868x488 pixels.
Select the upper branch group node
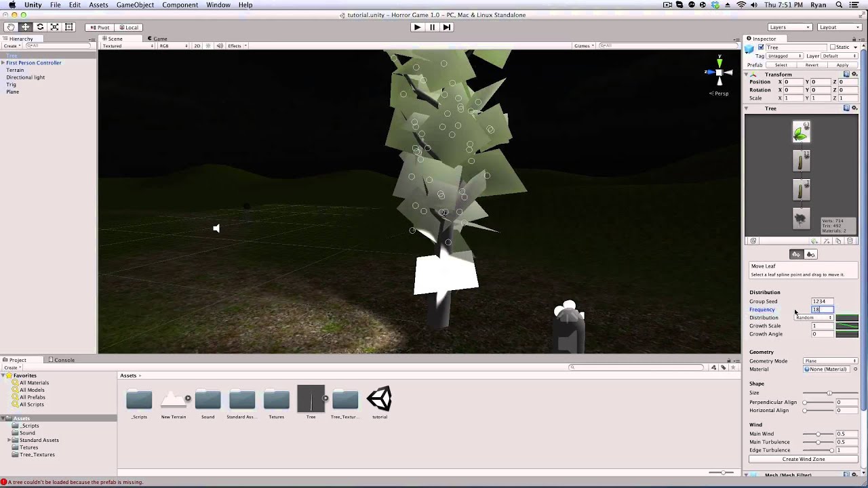click(801, 161)
